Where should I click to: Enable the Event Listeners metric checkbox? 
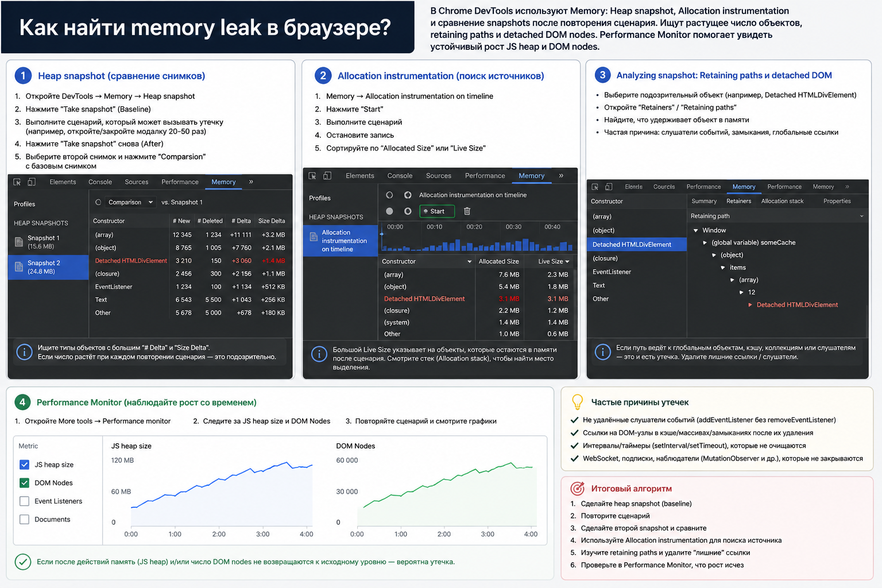[24, 501]
